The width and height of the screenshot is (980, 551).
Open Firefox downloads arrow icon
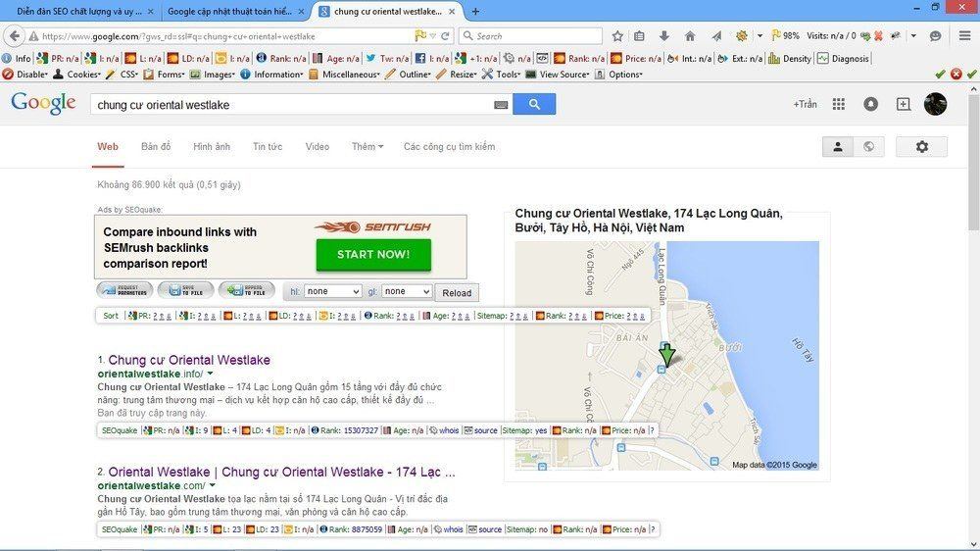tap(664, 36)
